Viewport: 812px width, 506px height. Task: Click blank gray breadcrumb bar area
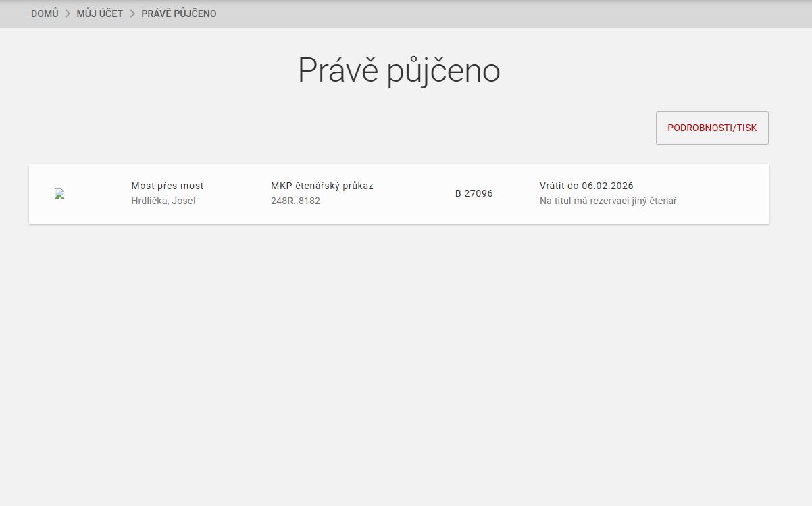point(507,14)
